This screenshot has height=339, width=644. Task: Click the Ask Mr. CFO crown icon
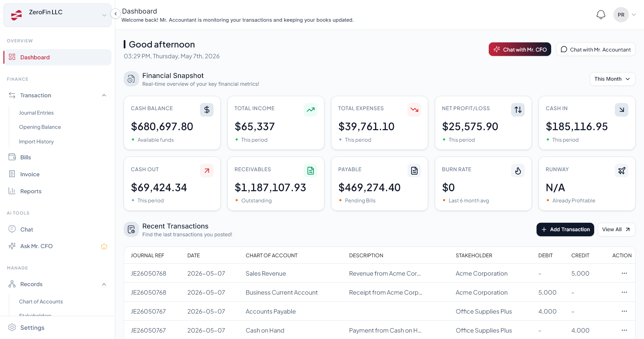(x=104, y=246)
